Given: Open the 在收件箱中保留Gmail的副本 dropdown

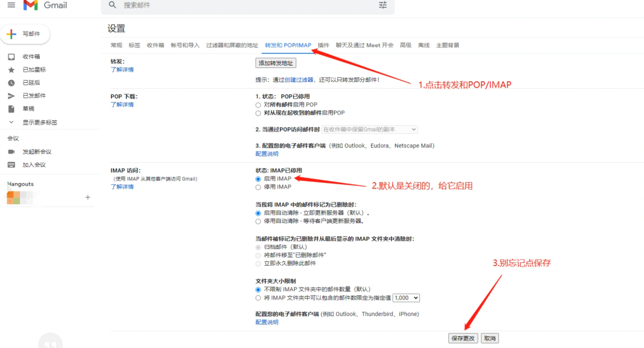Looking at the screenshot, I should coord(369,130).
